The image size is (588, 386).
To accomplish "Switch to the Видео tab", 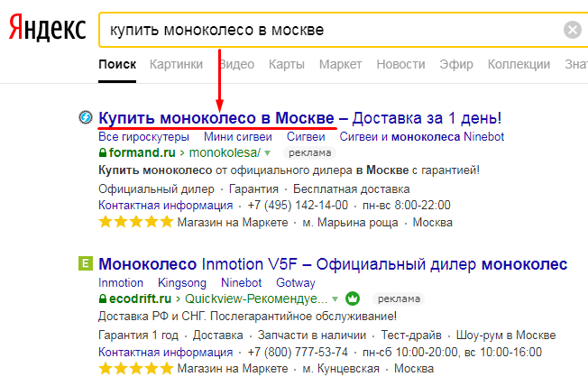I will (x=236, y=65).
